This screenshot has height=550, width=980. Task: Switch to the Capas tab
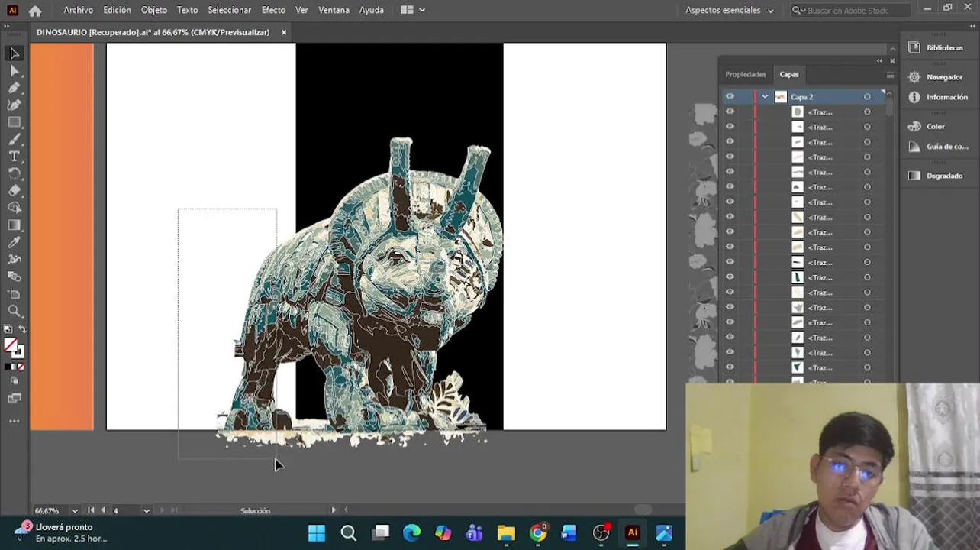point(789,75)
